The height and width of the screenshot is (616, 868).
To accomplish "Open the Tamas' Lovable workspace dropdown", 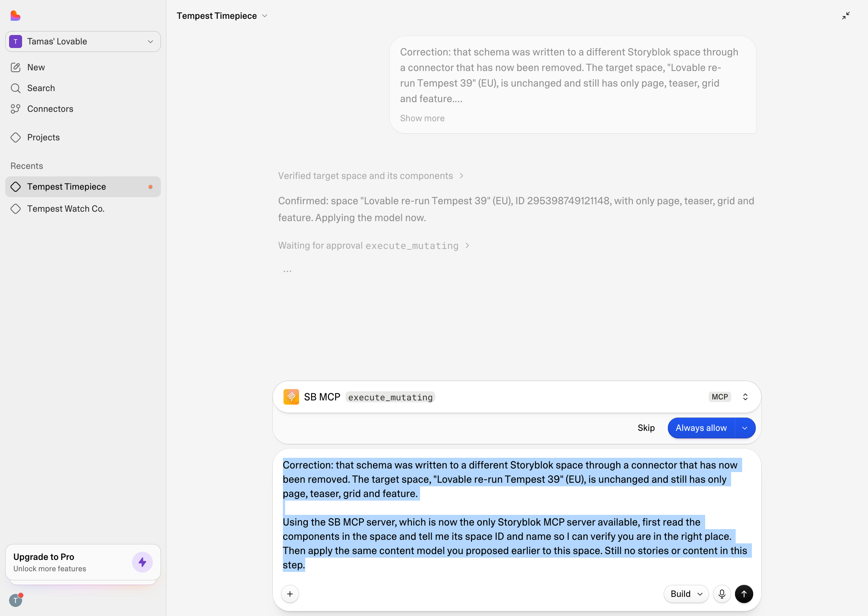I will 83,41.
